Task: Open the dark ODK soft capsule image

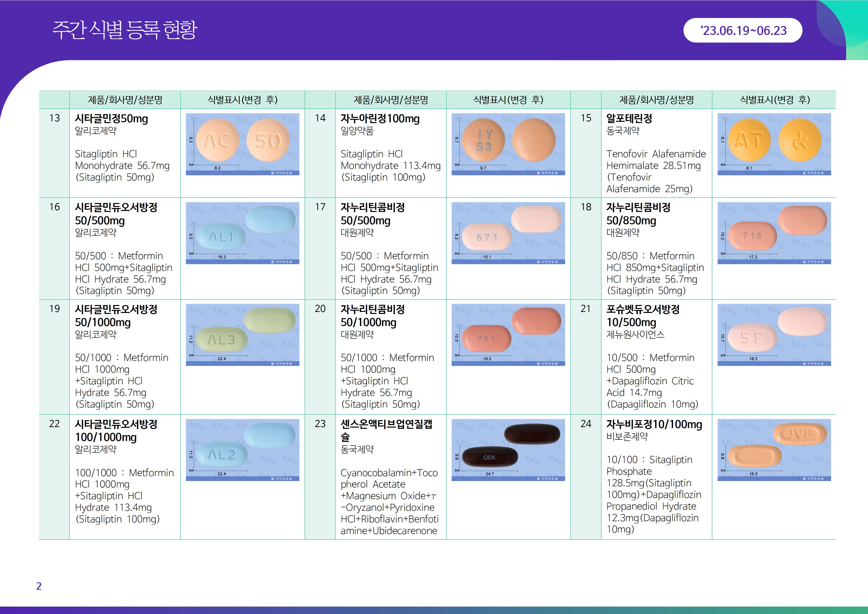Action: 508,449
